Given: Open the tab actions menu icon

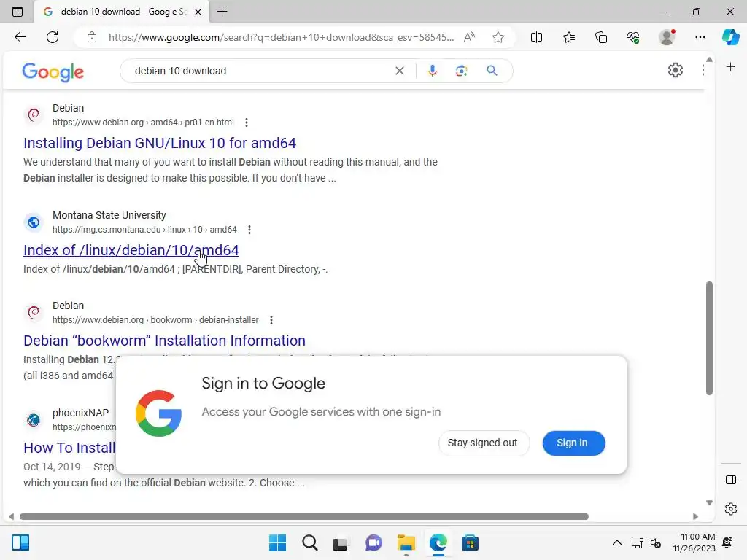Looking at the screenshot, I should [x=18, y=12].
